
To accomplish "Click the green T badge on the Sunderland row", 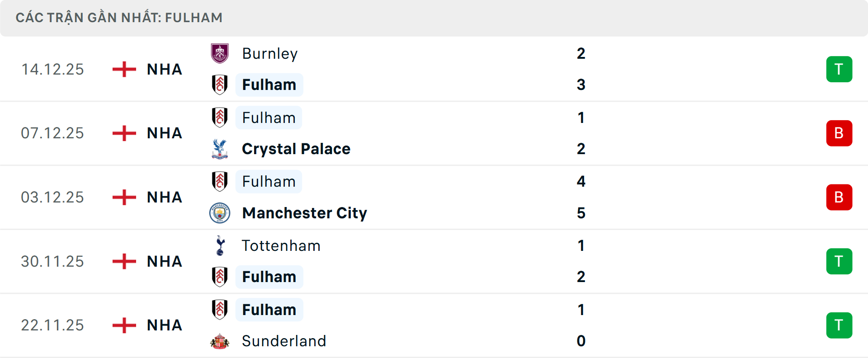I will (x=839, y=325).
